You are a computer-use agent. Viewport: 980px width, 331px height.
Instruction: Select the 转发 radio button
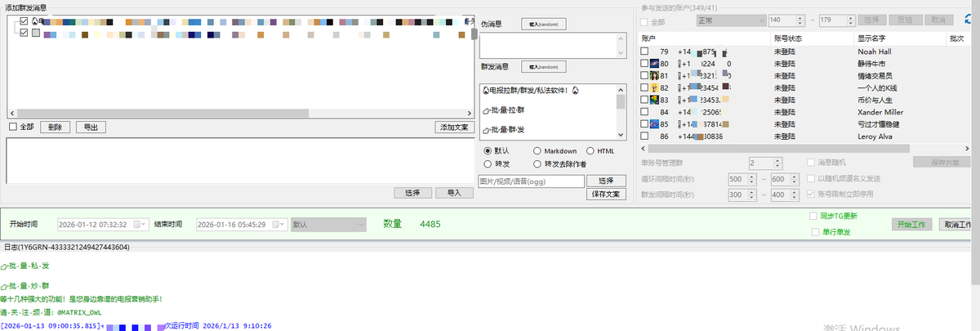pos(488,163)
